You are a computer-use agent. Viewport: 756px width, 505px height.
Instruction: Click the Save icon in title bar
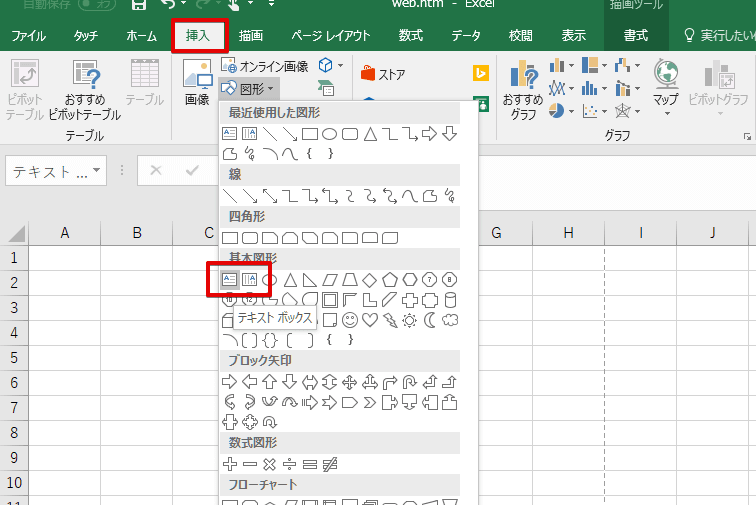coord(139,5)
